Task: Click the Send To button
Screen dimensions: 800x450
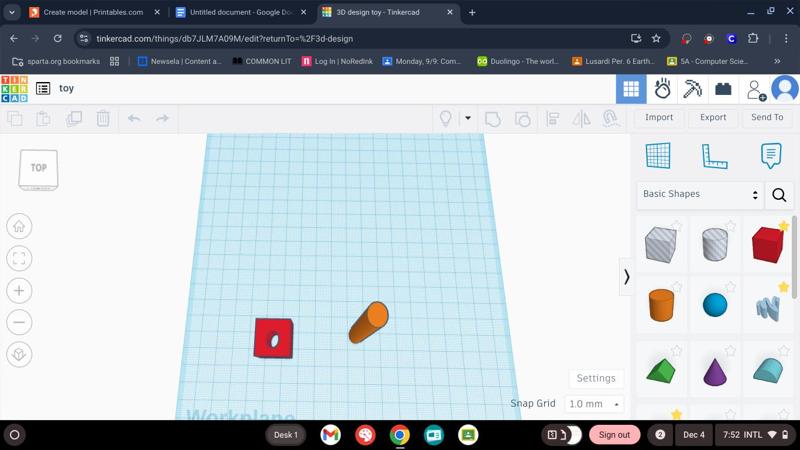Action: point(767,117)
